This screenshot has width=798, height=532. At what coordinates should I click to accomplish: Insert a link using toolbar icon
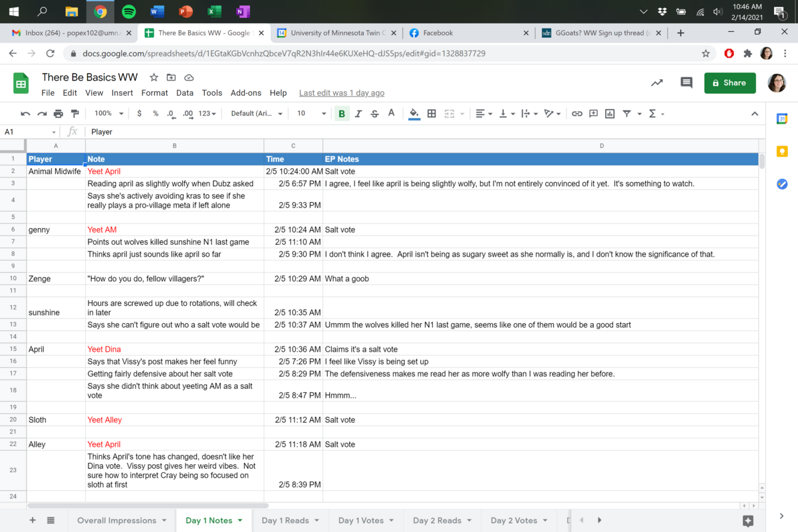[x=577, y=114]
